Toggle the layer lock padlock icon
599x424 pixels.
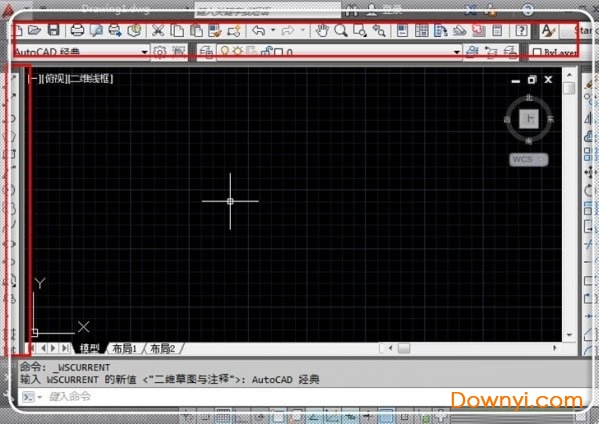coord(267,51)
